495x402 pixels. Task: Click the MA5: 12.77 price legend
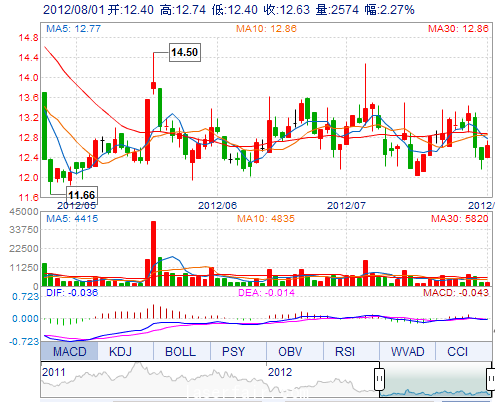pyautogui.click(x=73, y=29)
